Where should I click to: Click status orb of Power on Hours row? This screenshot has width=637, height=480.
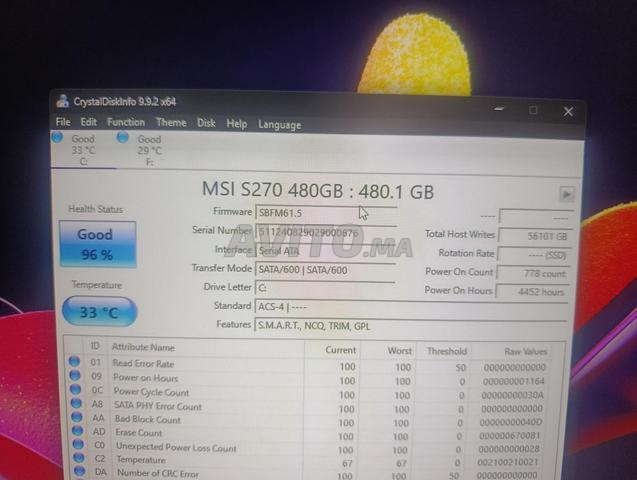pos(75,375)
